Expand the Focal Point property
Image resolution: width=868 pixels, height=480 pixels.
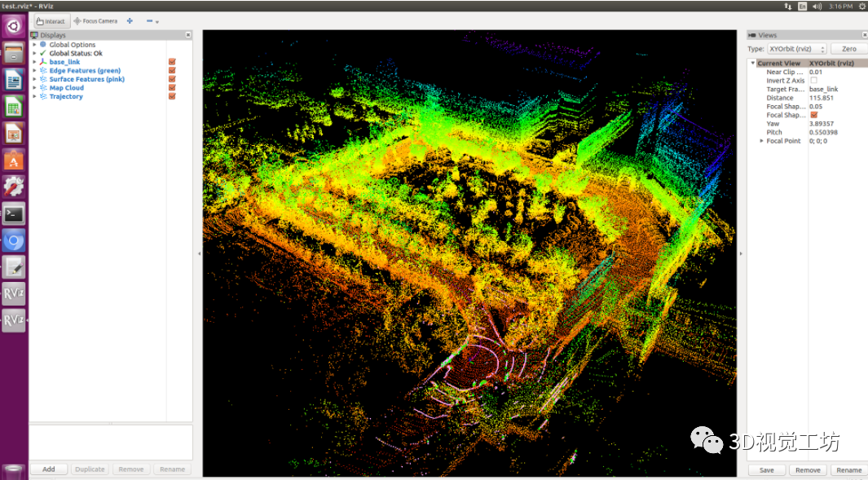coord(762,141)
